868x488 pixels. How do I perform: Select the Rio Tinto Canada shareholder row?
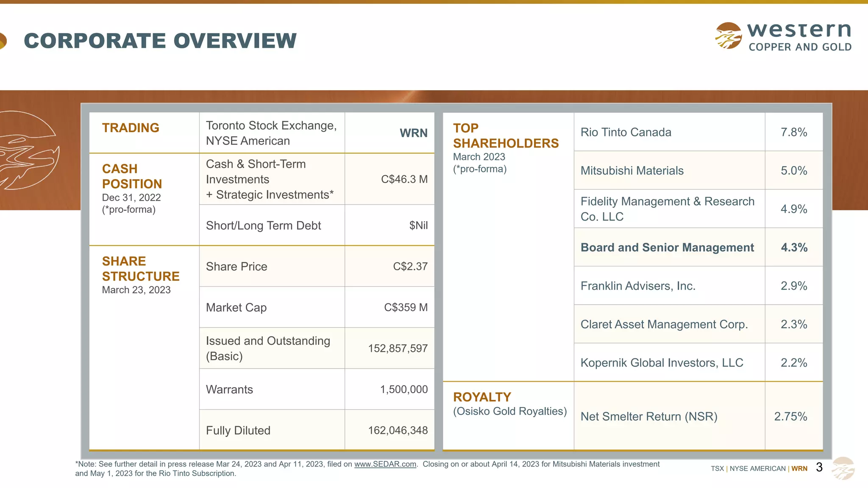pyautogui.click(x=626, y=132)
